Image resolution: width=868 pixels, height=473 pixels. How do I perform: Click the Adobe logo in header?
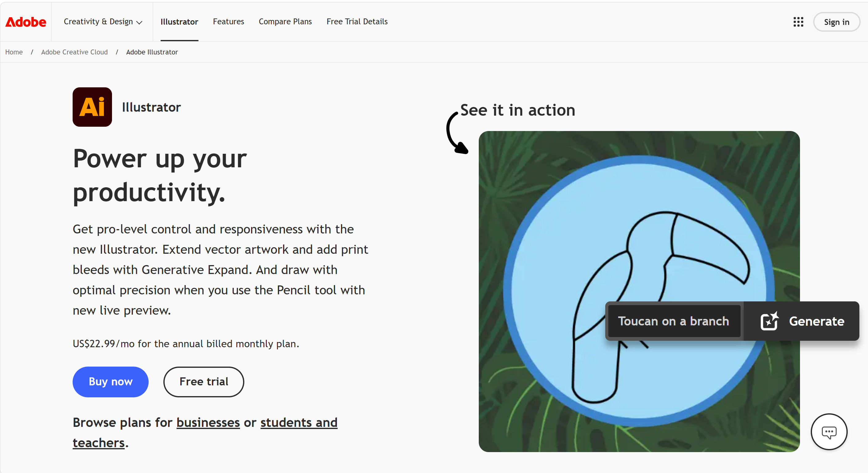click(x=26, y=22)
